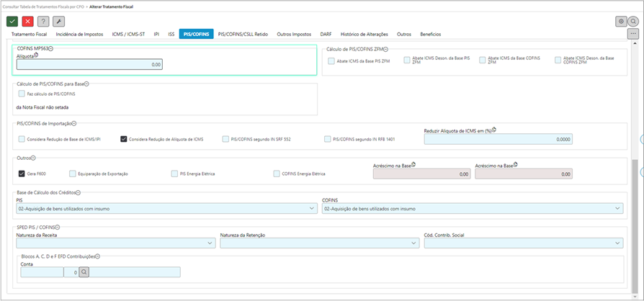Switch to the ICMS / ICMS-ST tab
Image resolution: width=644 pixels, height=301 pixels.
pos(128,34)
